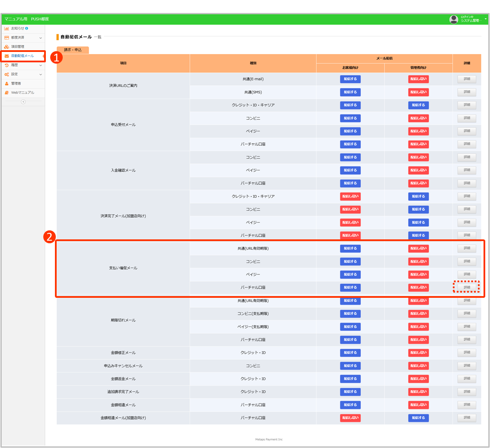Toggle customer delivery for 金額相違メール(加盟店向け)
This screenshot has width=490, height=448.
350,418
